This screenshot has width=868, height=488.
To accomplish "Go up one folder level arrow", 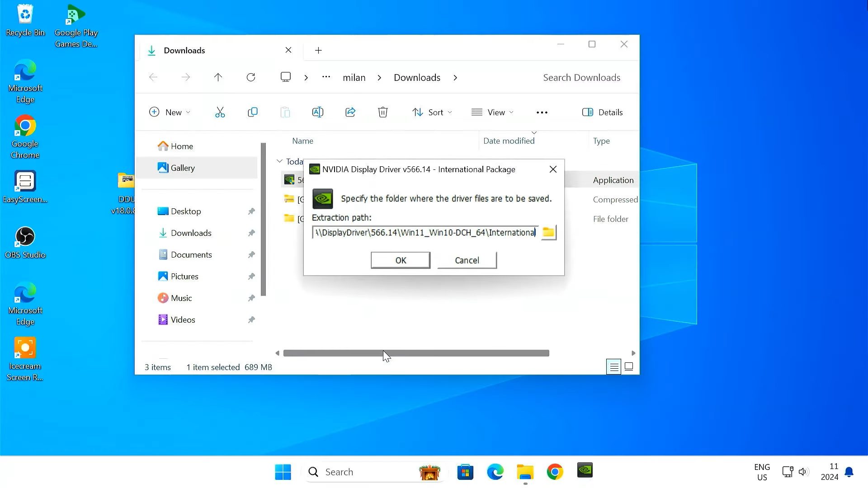I will coord(218,77).
